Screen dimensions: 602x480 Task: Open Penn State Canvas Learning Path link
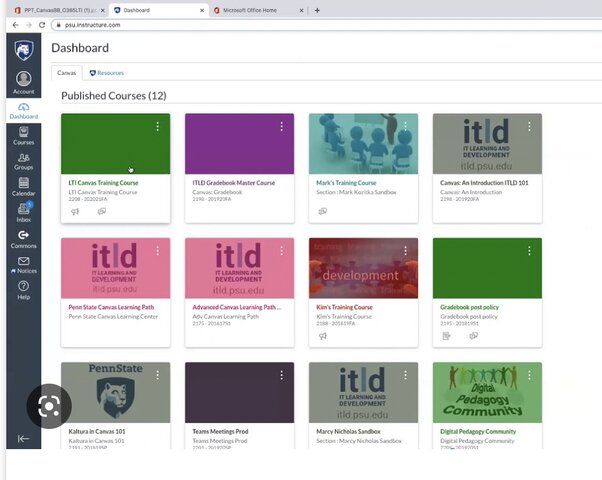[111, 307]
